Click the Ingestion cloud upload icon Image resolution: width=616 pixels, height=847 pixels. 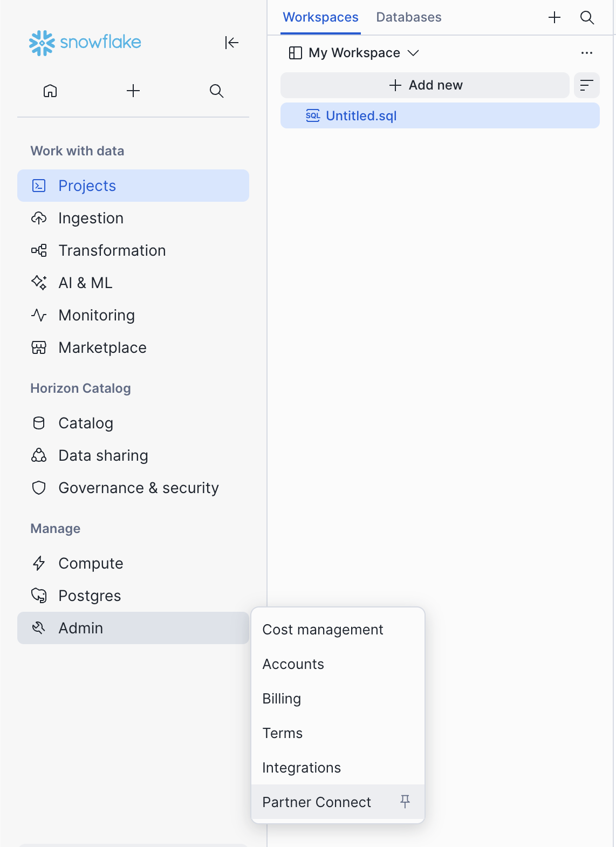pyautogui.click(x=39, y=218)
